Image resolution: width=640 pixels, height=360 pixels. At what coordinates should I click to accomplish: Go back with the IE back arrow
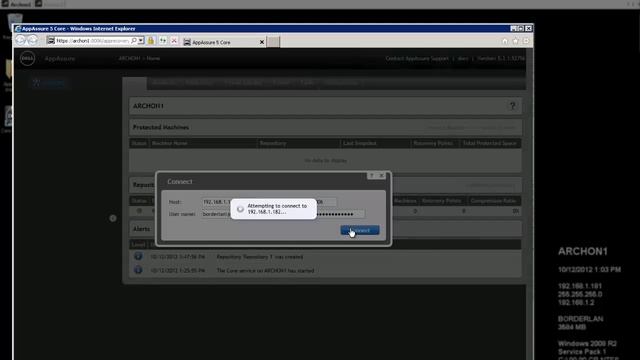[21, 40]
